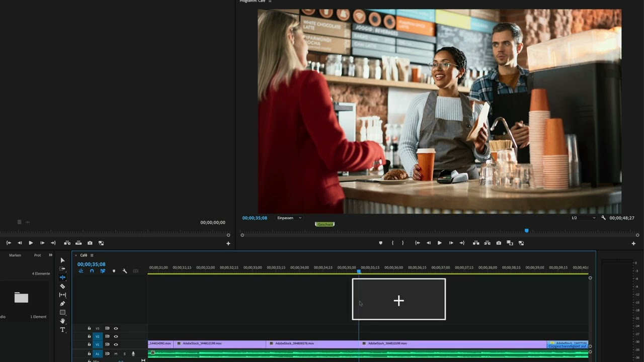
Task: Open the Einpassen zoom level dropdown
Action: pos(289,218)
